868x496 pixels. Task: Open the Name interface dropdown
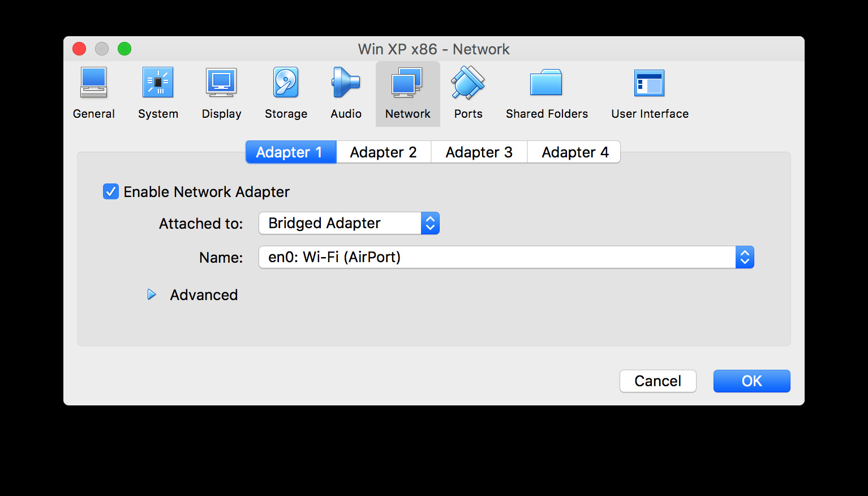click(x=506, y=257)
